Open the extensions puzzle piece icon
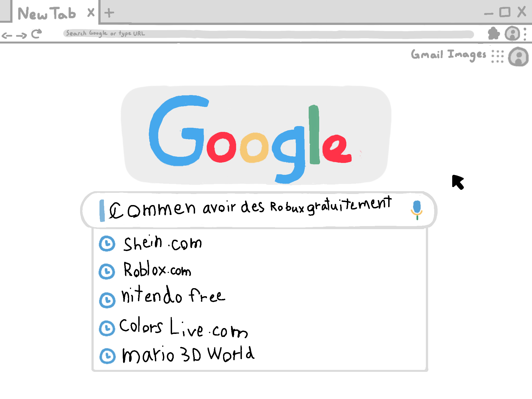Viewport: 532px width, 399px height. coord(494,34)
